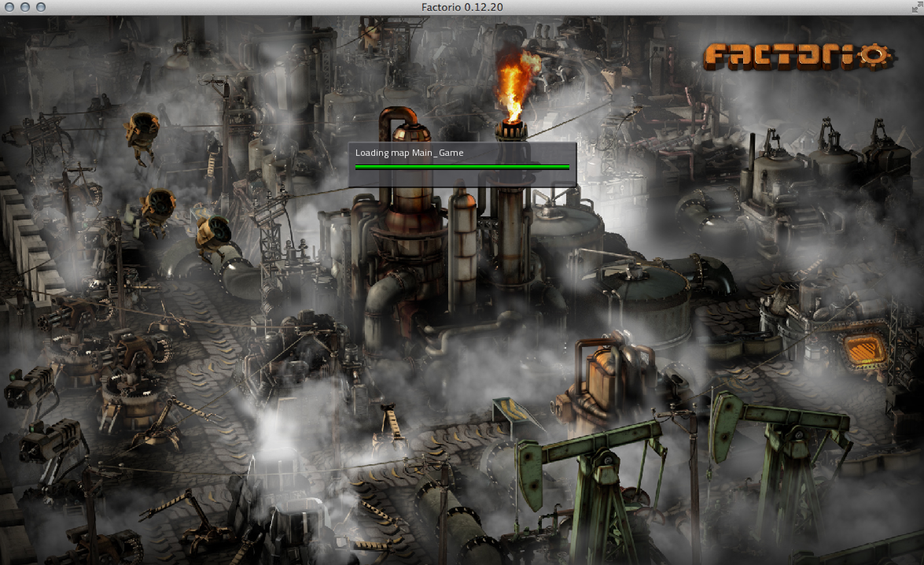
Task: Click the "Loading map Main_Game" text
Action: pos(409,153)
